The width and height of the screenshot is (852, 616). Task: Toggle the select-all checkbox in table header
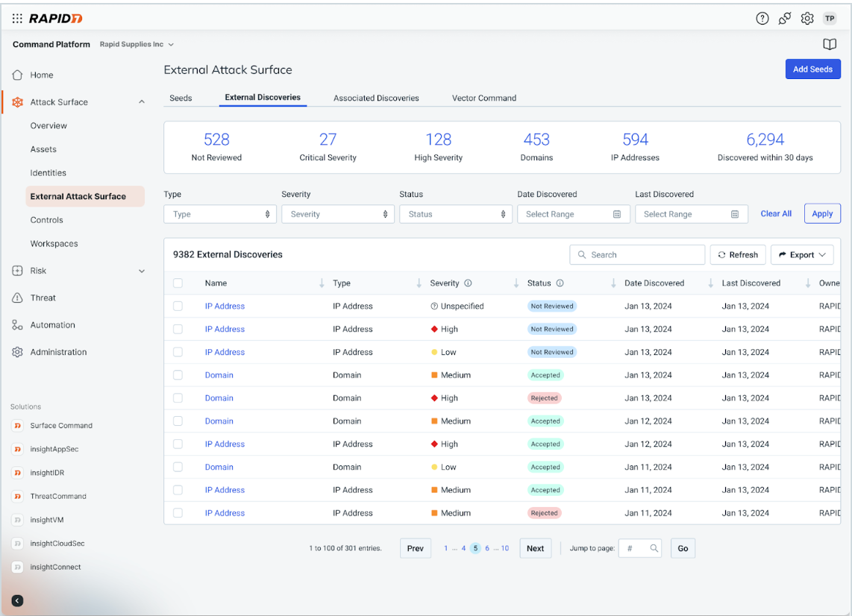click(178, 283)
